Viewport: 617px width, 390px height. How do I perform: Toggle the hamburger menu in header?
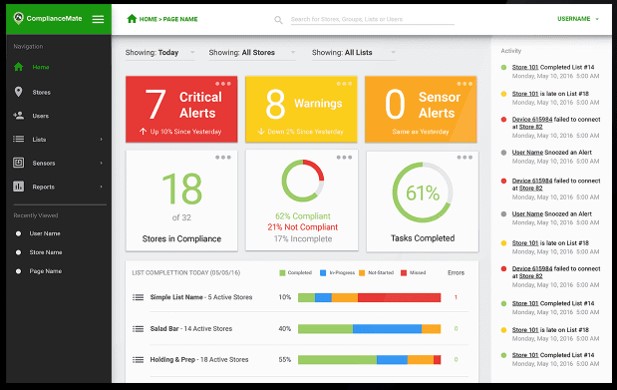coord(98,19)
